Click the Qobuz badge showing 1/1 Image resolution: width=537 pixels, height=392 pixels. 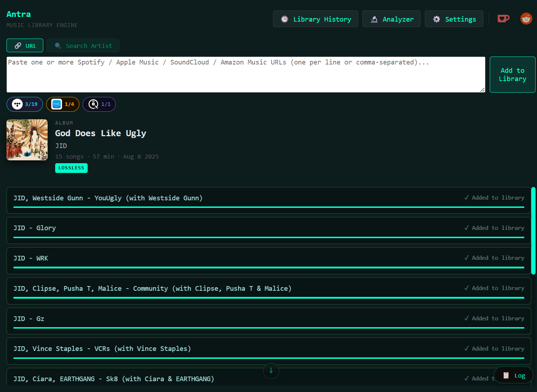(99, 104)
